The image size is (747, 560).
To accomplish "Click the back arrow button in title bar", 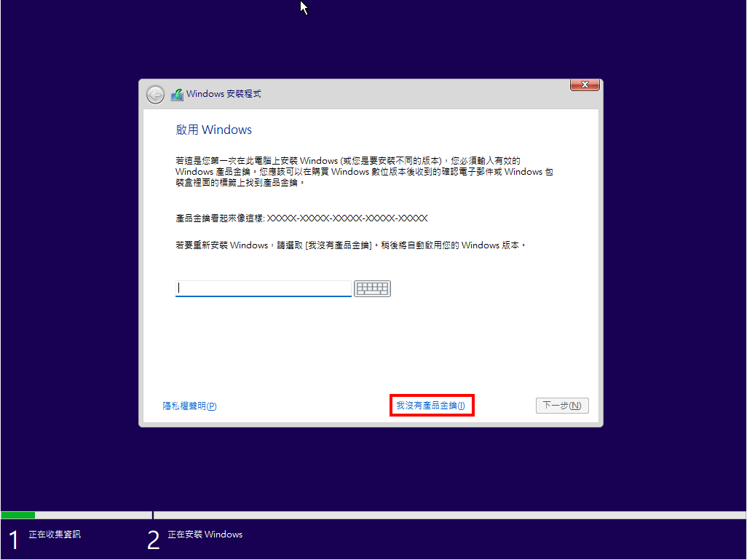I will [x=155, y=95].
